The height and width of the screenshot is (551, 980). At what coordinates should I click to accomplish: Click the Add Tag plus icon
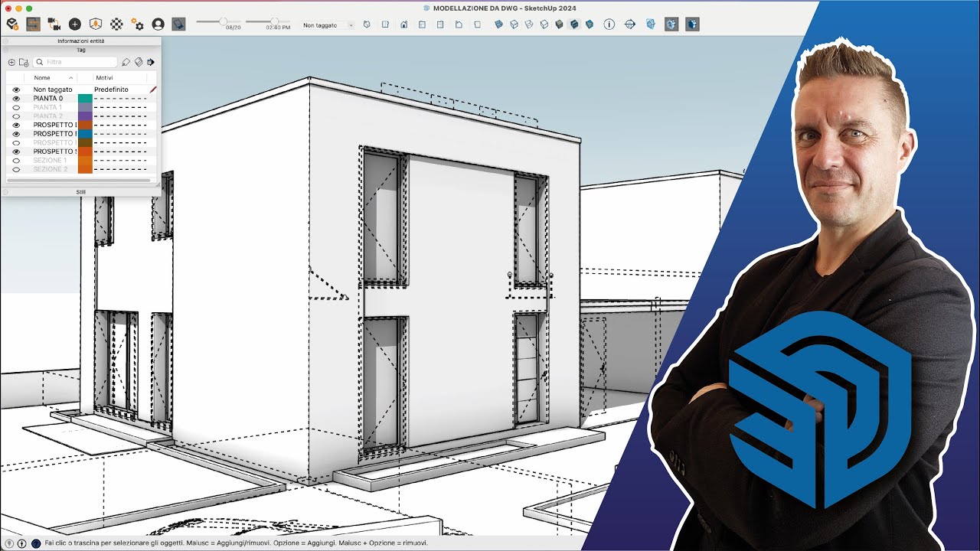click(11, 62)
